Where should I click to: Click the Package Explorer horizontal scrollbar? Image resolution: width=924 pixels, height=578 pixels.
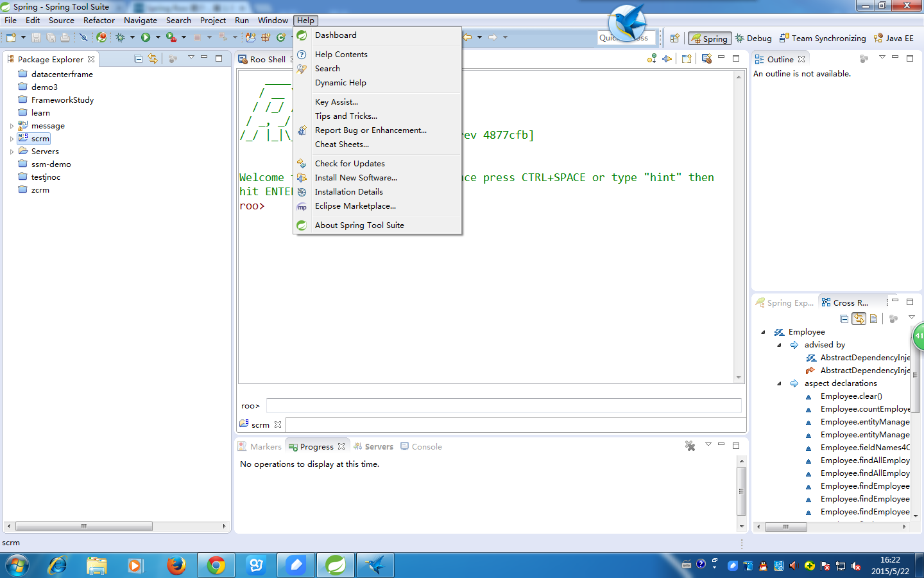84,526
